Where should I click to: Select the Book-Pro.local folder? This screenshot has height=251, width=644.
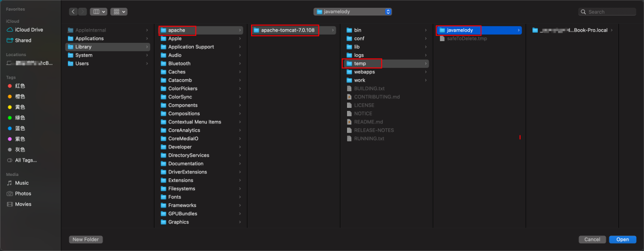tap(572, 30)
